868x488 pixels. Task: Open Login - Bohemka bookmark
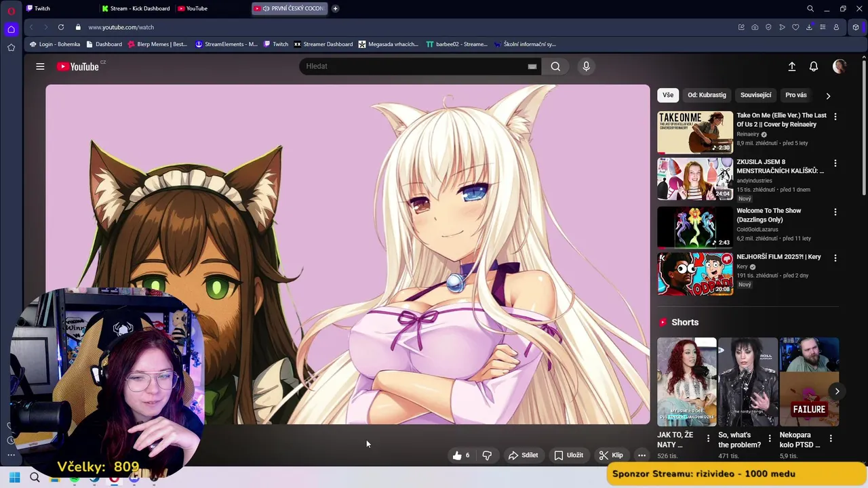(x=55, y=44)
